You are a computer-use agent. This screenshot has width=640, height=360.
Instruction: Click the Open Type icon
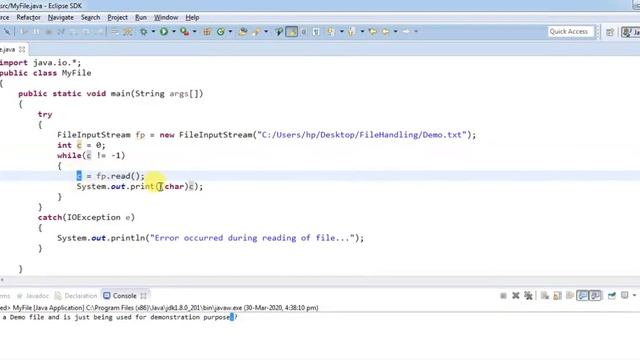(x=243, y=31)
